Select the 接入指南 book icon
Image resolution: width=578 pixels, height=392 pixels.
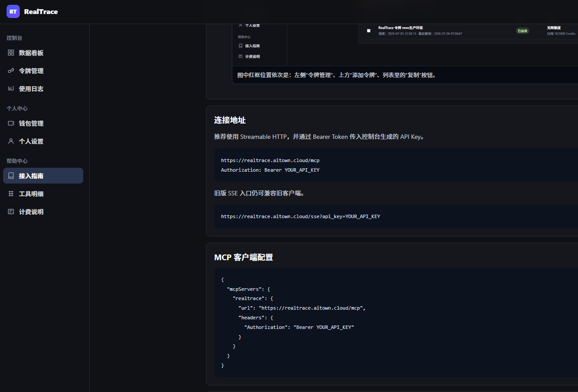[11, 176]
